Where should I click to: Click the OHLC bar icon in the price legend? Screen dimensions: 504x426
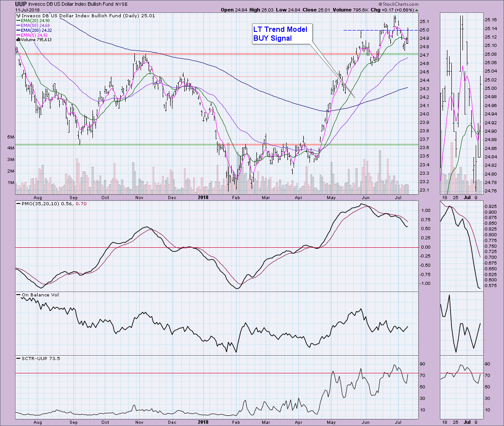pos(18,15)
